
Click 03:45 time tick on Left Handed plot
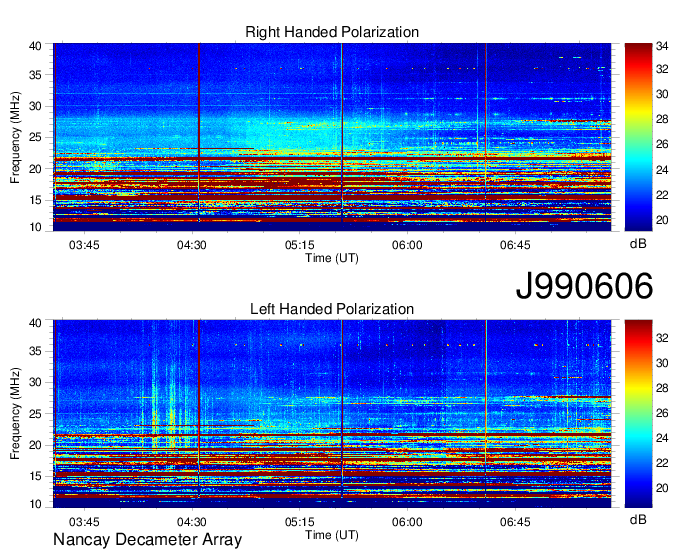coord(84,522)
